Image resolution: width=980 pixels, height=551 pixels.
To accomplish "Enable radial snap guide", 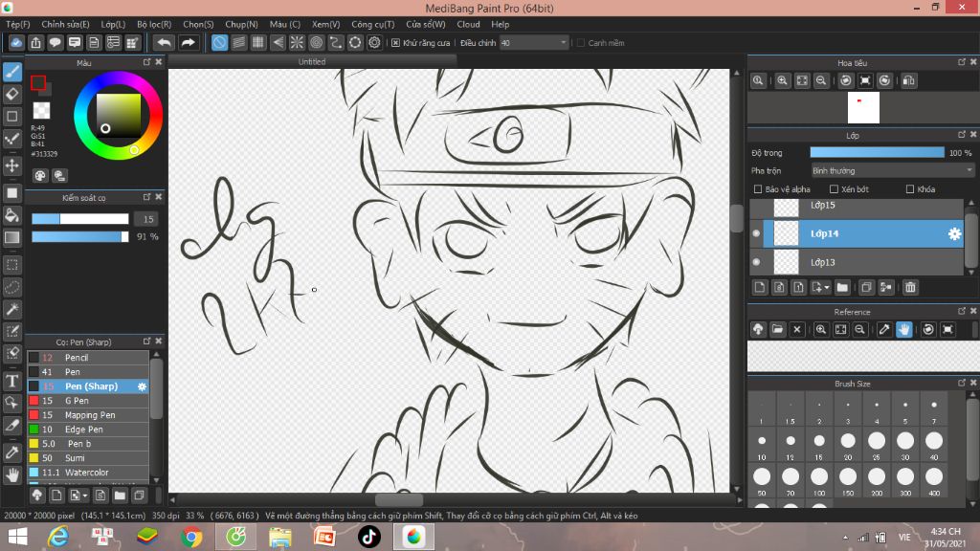I will pos(297,42).
